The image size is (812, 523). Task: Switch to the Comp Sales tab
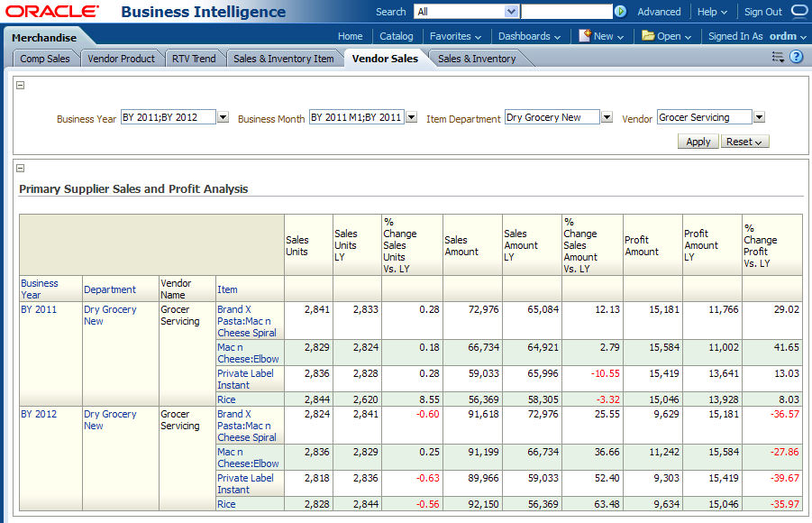[45, 59]
